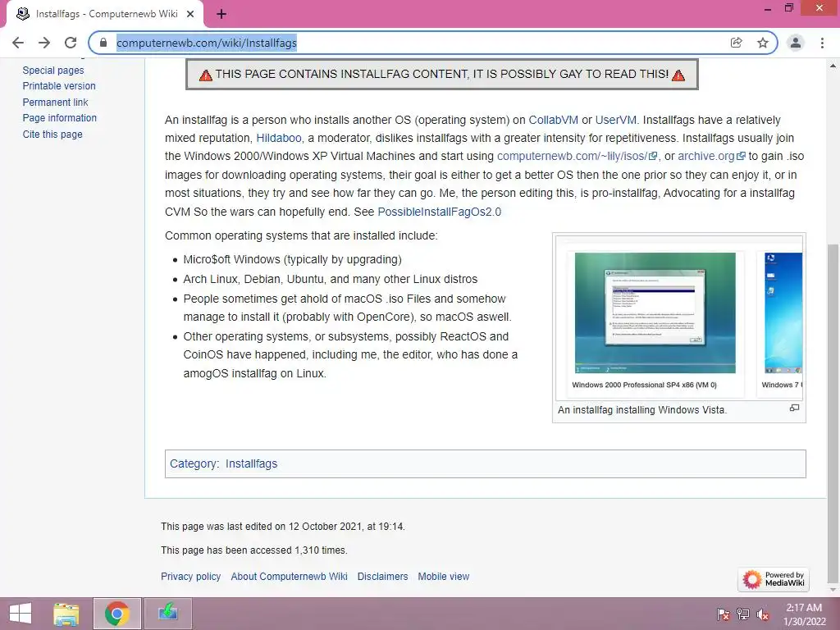The width and height of the screenshot is (840, 630).
Task: Open the Action Center flag icon
Action: tap(723, 614)
